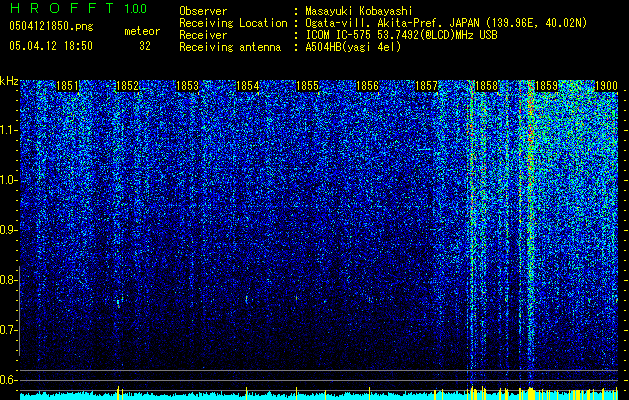
Task: Click the kHz axis unit label
Action: [x=9, y=81]
